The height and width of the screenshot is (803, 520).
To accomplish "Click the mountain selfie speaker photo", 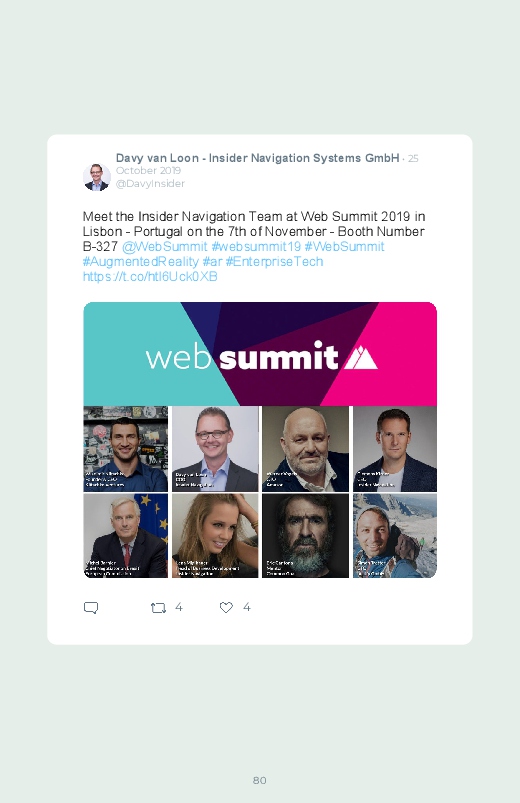I will 395,536.
